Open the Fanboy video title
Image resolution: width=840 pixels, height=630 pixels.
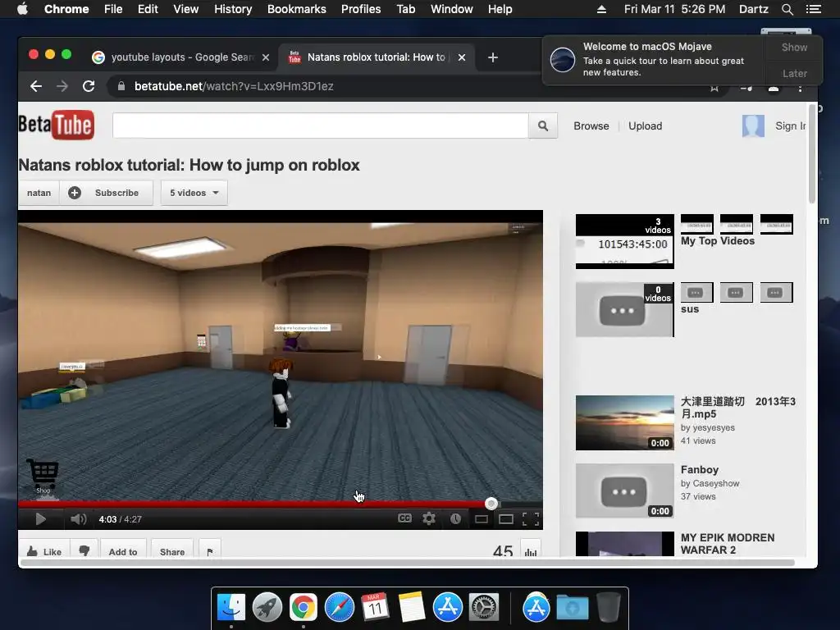point(699,470)
